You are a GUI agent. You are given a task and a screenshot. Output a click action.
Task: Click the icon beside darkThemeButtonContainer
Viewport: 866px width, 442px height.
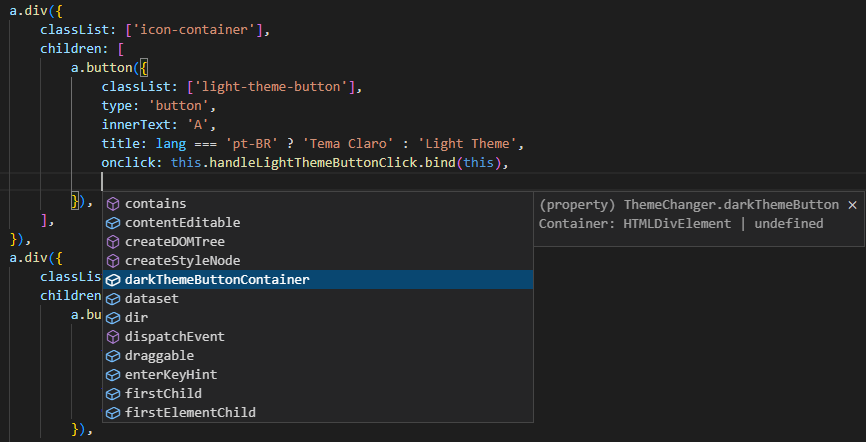pyautogui.click(x=113, y=280)
